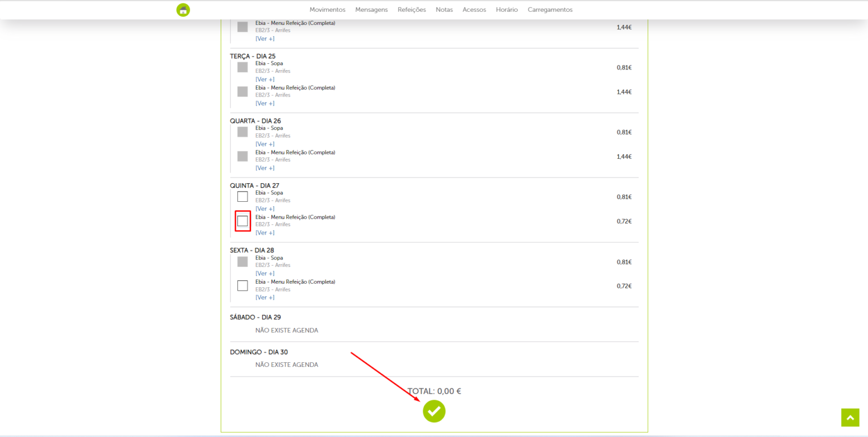Go to the Mensagens menu item
This screenshot has height=437, width=868.
pos(371,10)
